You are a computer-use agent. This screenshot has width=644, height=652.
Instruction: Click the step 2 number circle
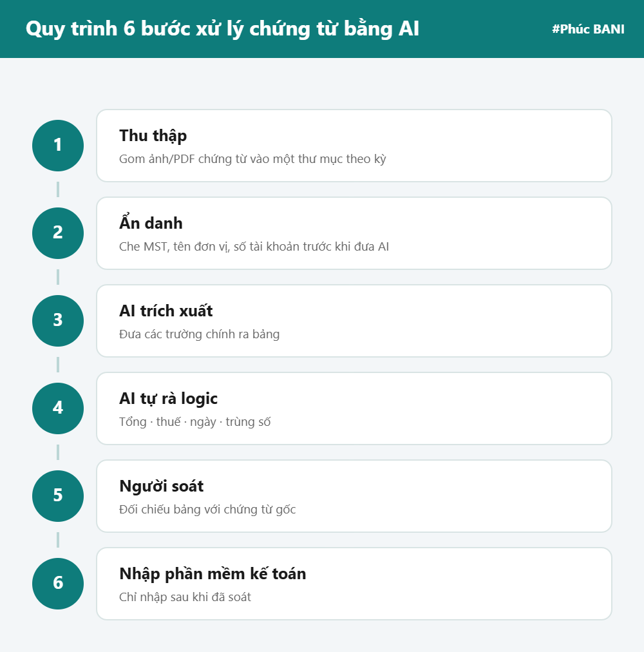click(x=58, y=233)
